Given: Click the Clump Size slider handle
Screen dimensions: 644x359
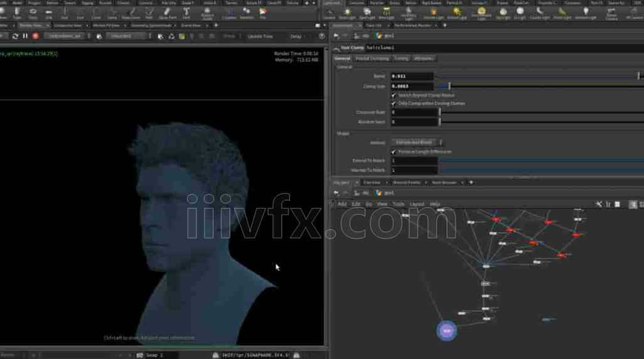Looking at the screenshot, I should 449,86.
